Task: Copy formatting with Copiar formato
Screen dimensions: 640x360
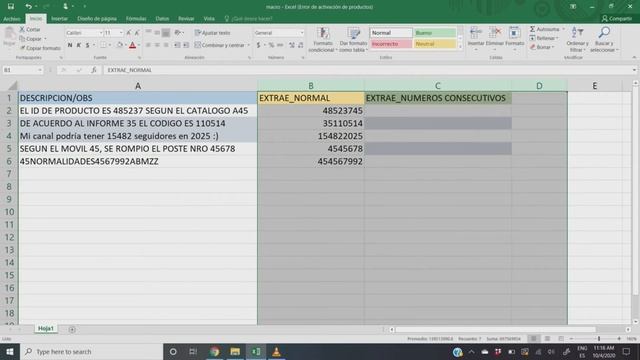Action: (40, 48)
